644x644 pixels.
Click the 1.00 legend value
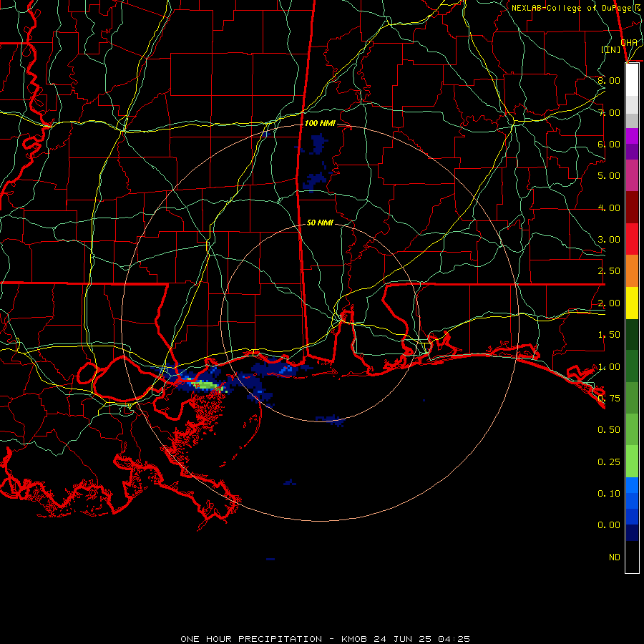click(609, 367)
